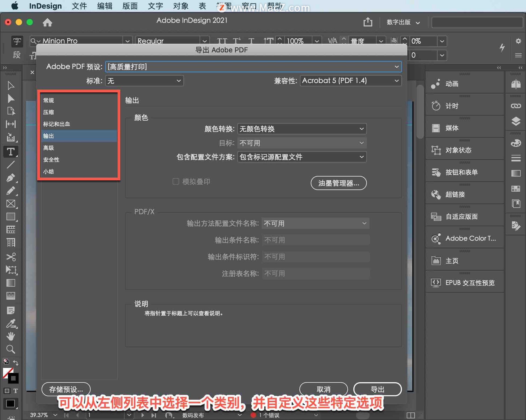Open the Regular font style dropdown

204,41
